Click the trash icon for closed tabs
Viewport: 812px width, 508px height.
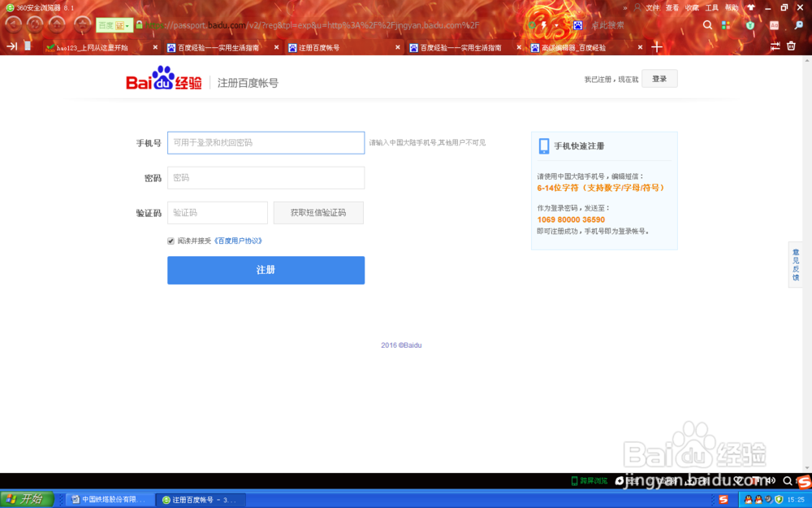[791, 46]
